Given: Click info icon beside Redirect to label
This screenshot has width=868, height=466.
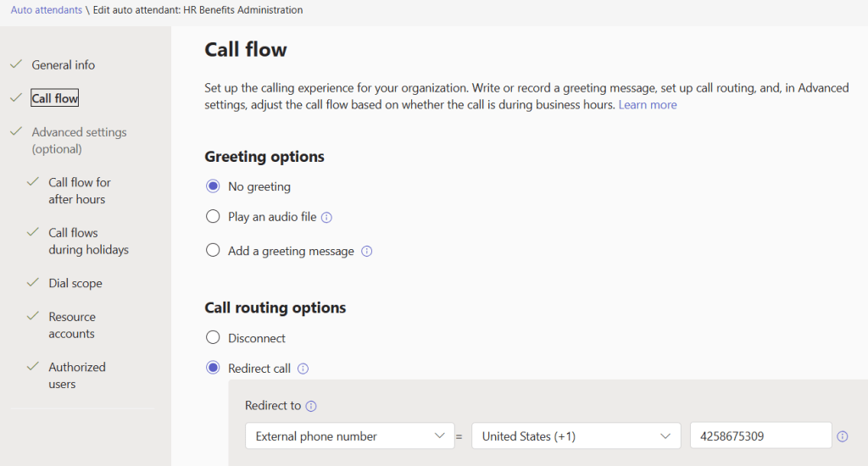Looking at the screenshot, I should pyautogui.click(x=311, y=406).
